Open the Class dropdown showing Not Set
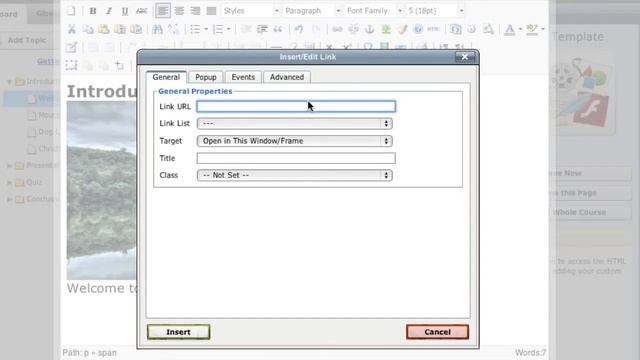Viewport: 640px width, 360px height. point(294,175)
